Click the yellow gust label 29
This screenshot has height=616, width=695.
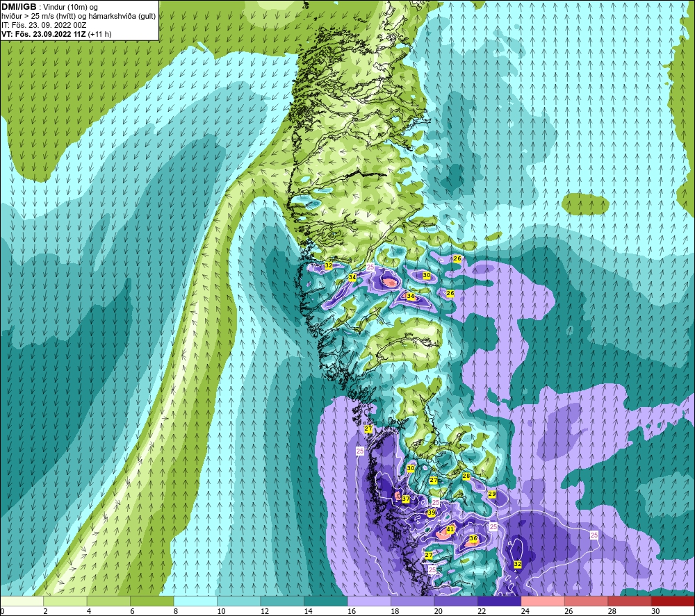(491, 494)
